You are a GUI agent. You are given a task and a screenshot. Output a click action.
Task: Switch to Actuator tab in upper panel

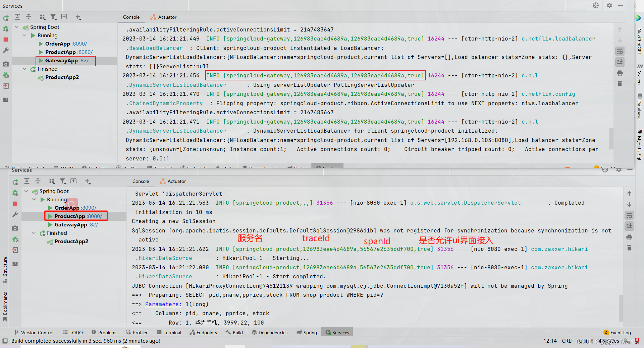point(164,17)
